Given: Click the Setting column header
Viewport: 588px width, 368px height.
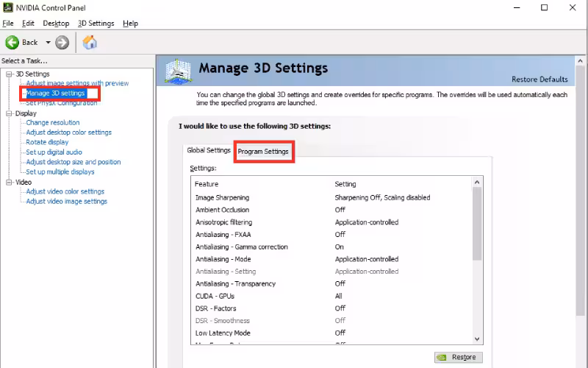Looking at the screenshot, I should coord(345,184).
